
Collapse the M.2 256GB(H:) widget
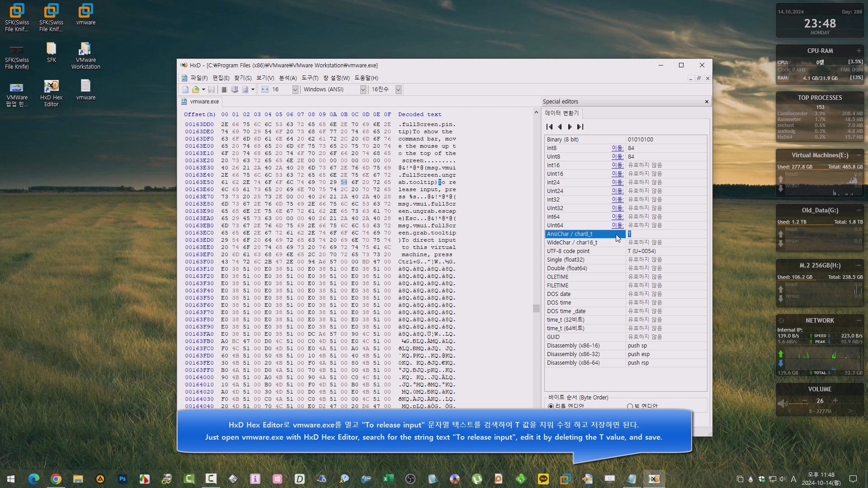(x=859, y=265)
